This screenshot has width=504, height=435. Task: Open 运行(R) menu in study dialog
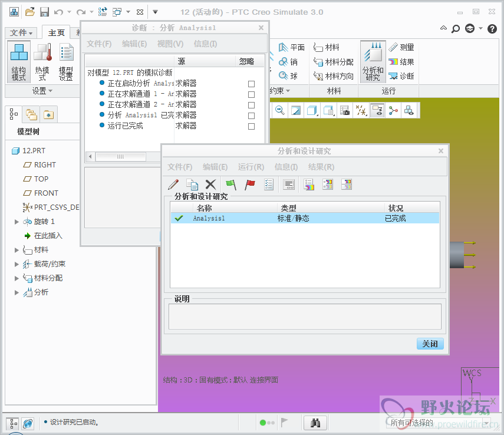(251, 167)
